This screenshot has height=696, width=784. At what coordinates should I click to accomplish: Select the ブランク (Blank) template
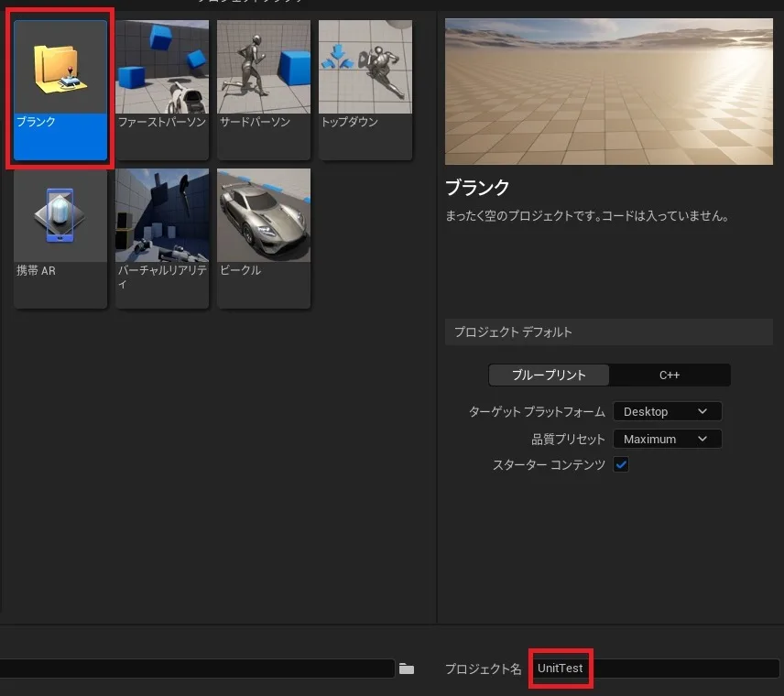[60, 90]
